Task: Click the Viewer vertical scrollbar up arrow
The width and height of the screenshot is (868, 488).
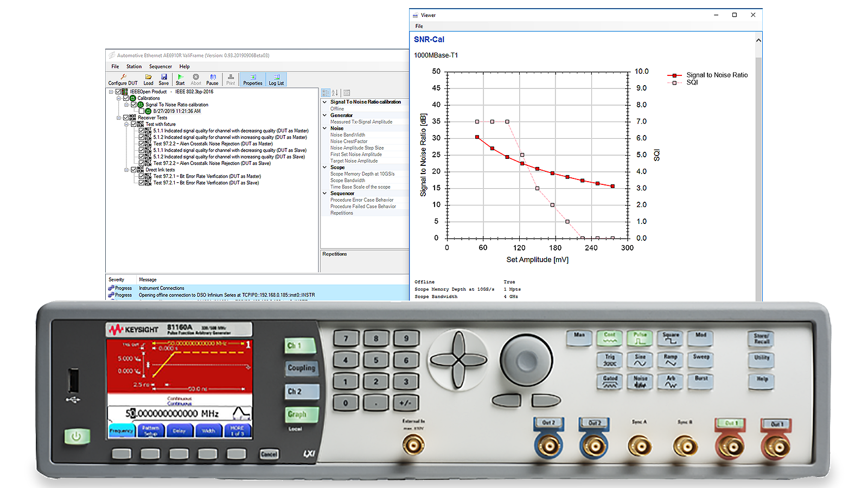Action: coord(758,40)
